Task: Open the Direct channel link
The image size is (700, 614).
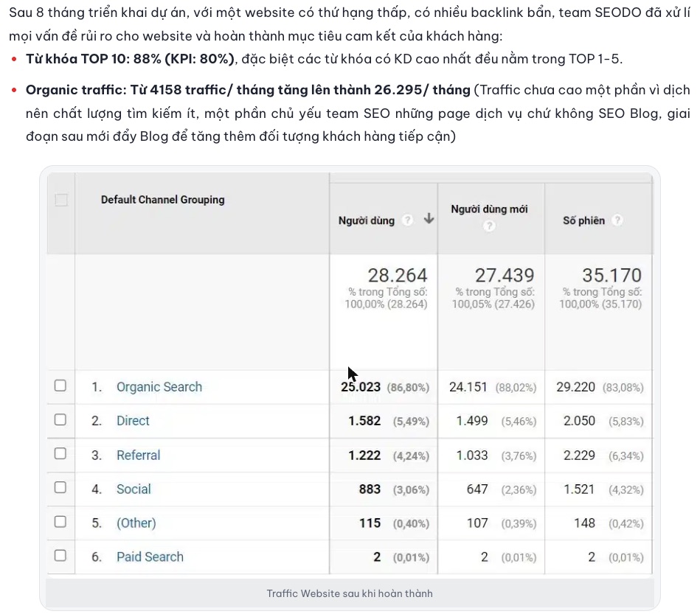Action: [133, 420]
